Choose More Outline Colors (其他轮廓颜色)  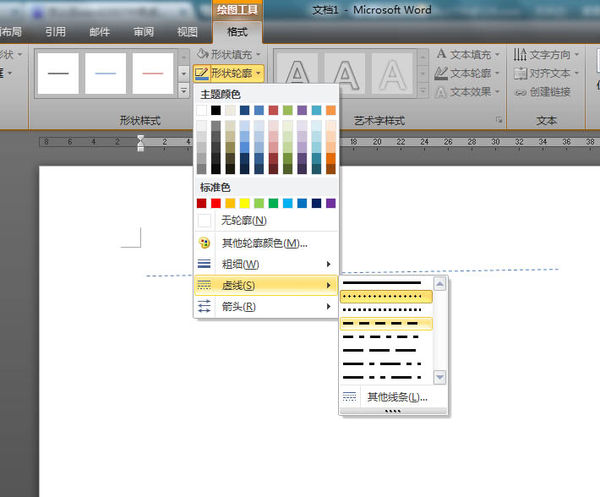(264, 243)
